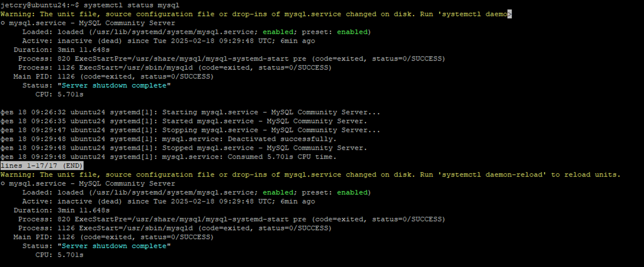Screen dimensions: 644x267
Task: Click 'Duration: 3min 11.648s' in upper block
Action: coord(62,50)
